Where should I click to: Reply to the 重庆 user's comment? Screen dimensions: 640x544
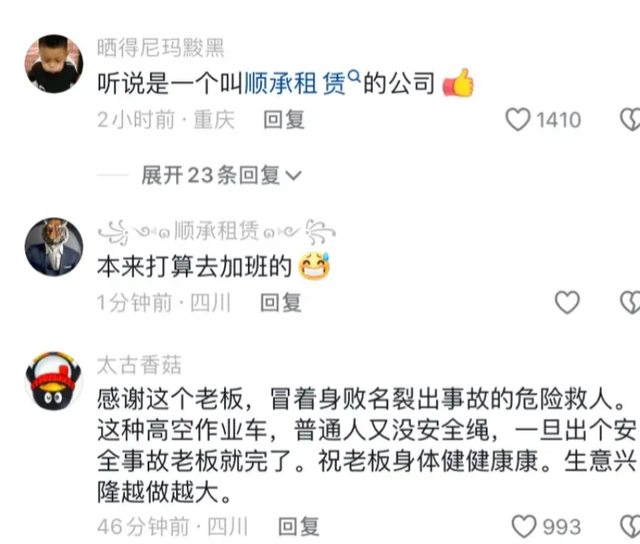284,120
